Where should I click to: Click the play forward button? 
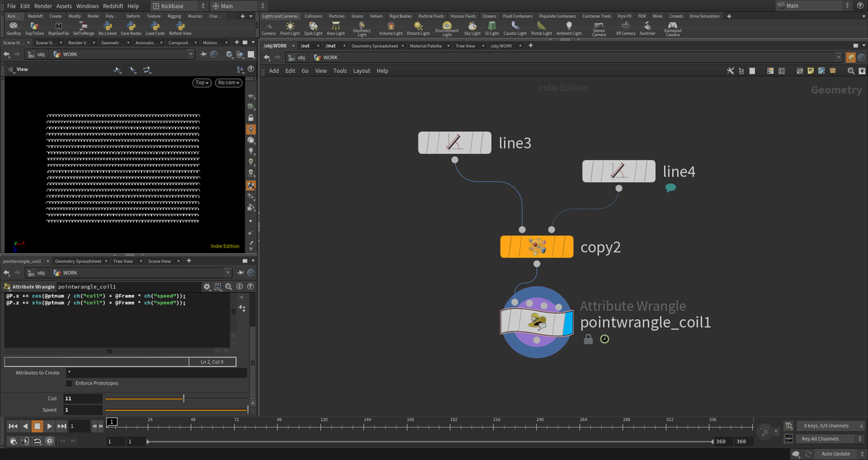[49, 426]
